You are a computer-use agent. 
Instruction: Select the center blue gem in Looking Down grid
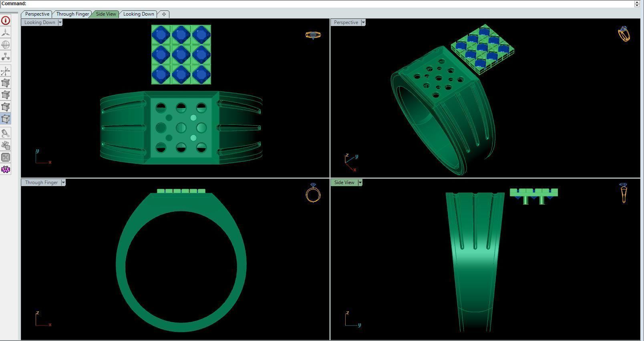point(181,54)
